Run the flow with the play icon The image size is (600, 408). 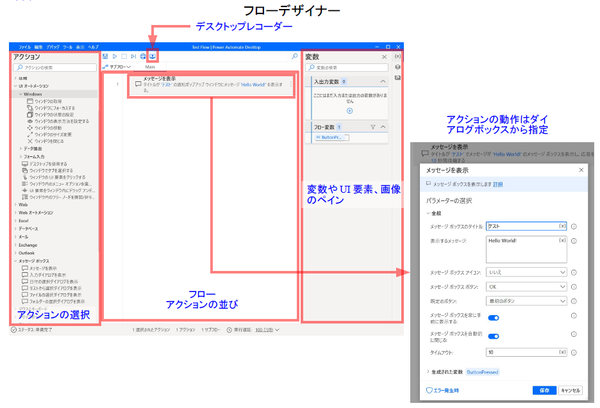click(x=114, y=56)
